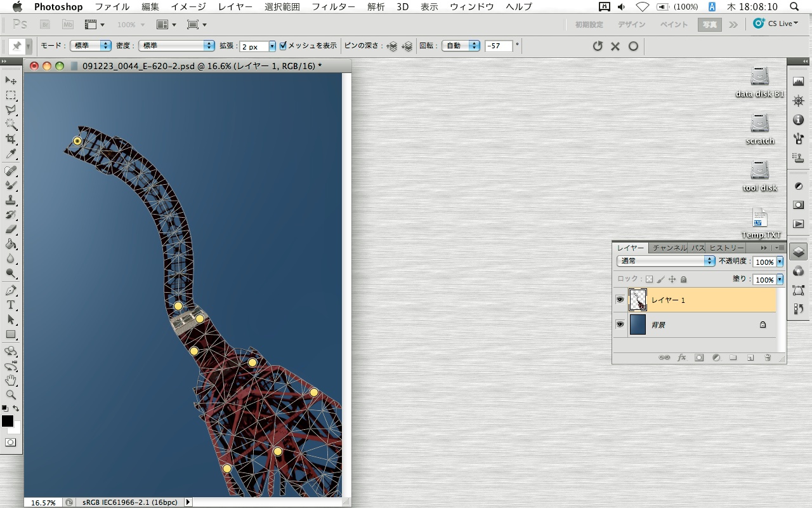Open the フィルター menu
Screen dimensions: 812x508
[333, 7]
